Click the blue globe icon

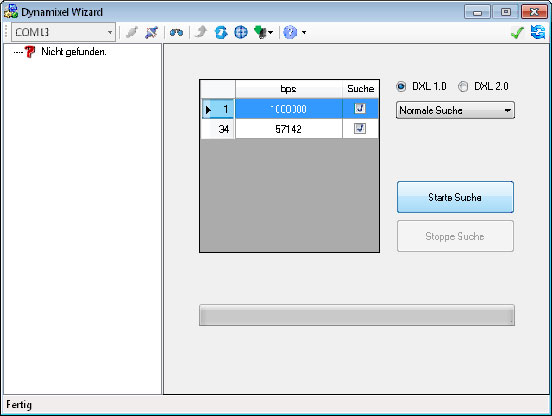tap(241, 32)
